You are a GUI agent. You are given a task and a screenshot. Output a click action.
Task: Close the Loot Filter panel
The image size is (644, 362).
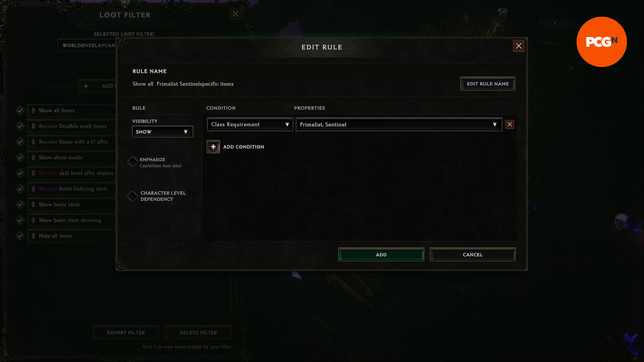point(235,14)
